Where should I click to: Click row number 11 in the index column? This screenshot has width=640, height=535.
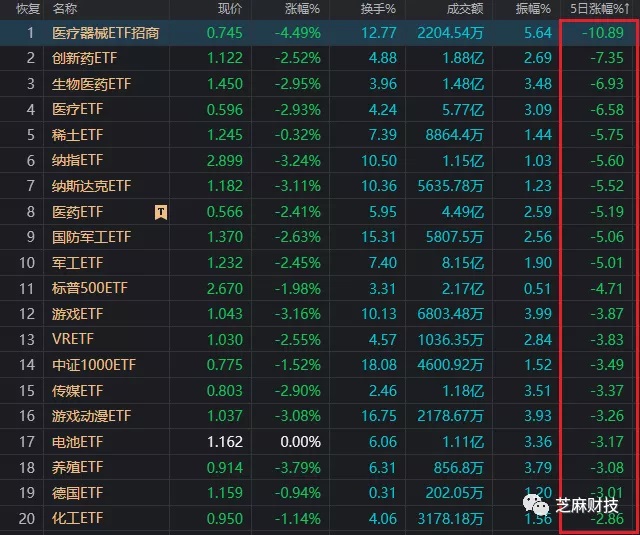click(x=27, y=289)
